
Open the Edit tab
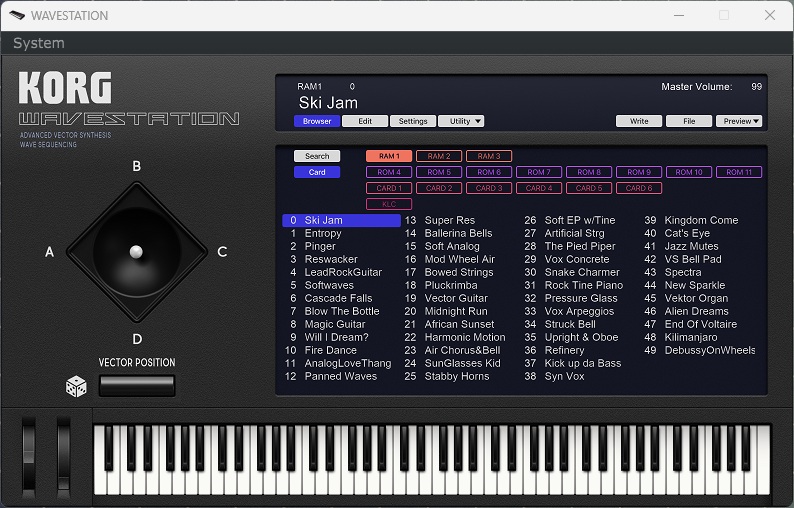coord(365,121)
